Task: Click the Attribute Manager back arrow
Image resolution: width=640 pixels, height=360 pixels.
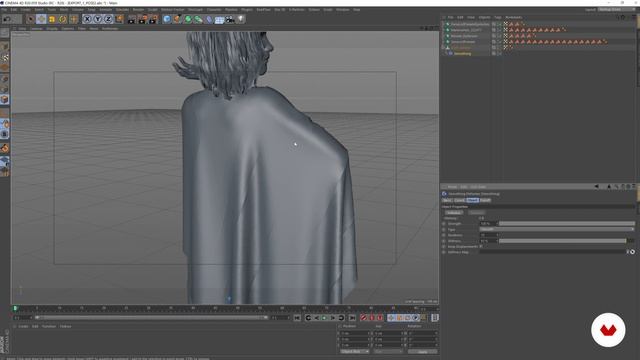Action: (x=596, y=187)
